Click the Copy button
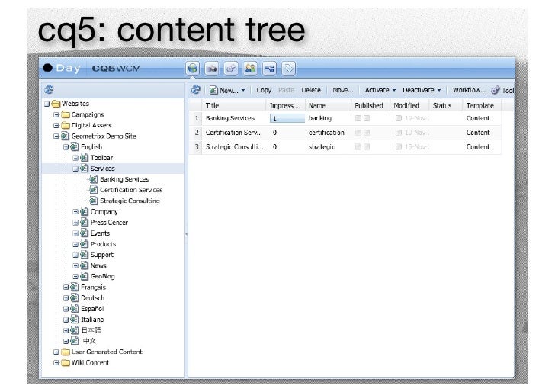The height and width of the screenshot is (392, 555). [264, 90]
